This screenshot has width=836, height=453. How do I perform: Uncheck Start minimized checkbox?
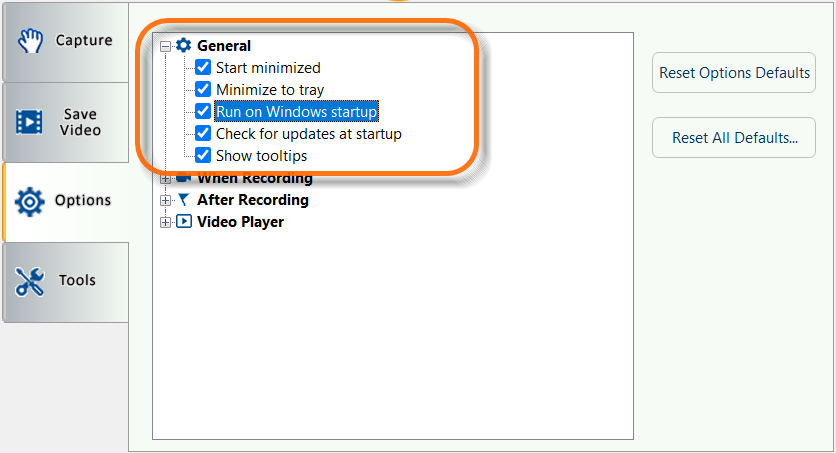(203, 68)
